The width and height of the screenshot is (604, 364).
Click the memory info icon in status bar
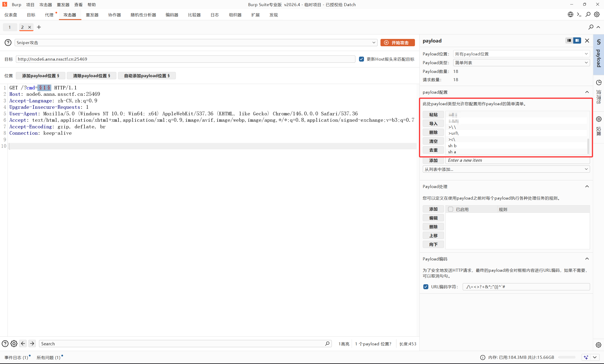click(x=483, y=357)
